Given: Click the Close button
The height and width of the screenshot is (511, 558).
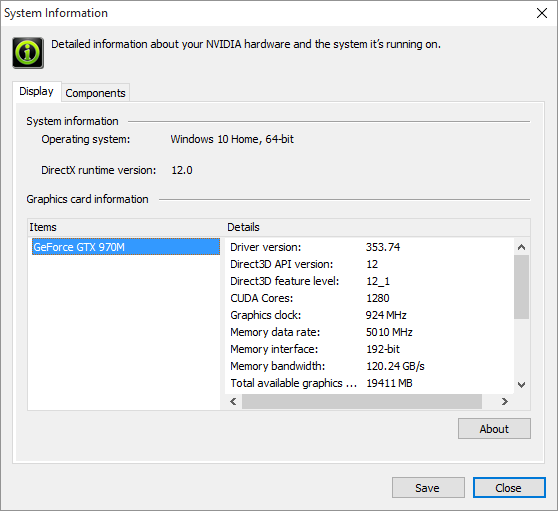Looking at the screenshot, I should (509, 488).
